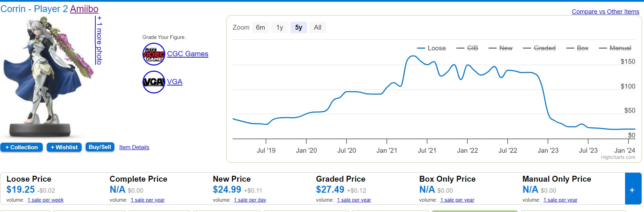Screen dimensions: 644x212
Task: Open loose volume 1 sale per week
Action: [x=45, y=200]
